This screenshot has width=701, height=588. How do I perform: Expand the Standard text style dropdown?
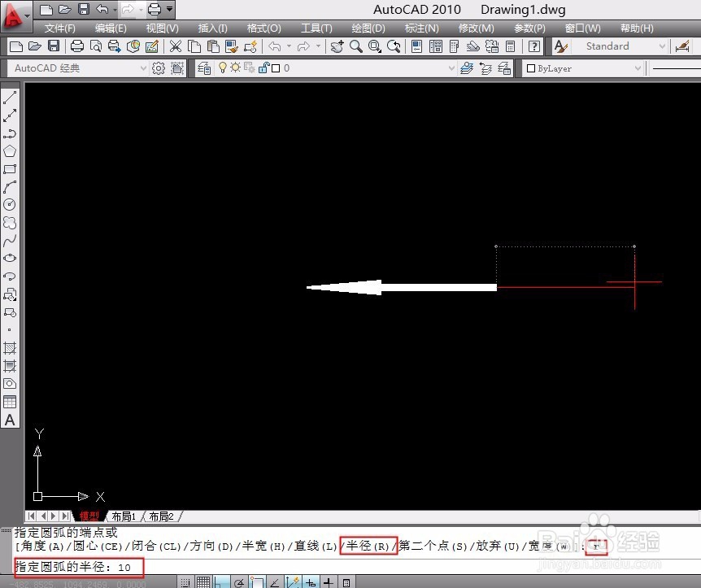tap(662, 46)
